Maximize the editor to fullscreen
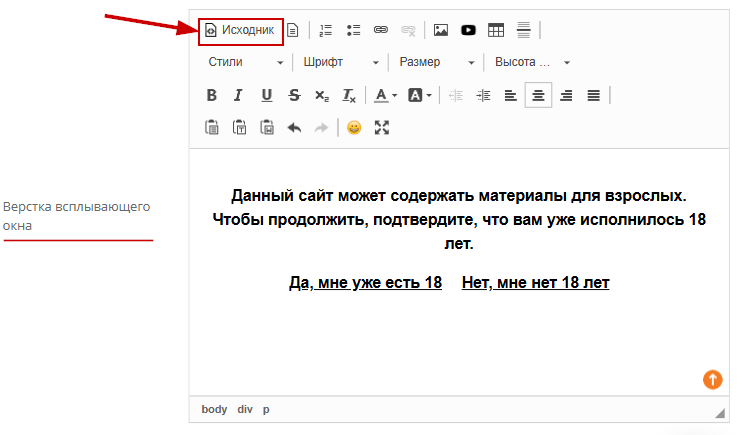Image resolution: width=740 pixels, height=435 pixels. [x=382, y=127]
